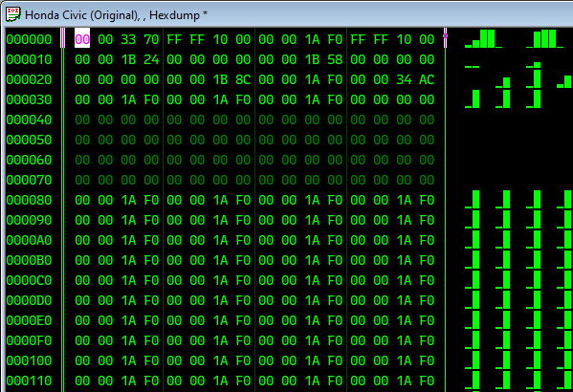The width and height of the screenshot is (573, 392).
Task: Select byte 33 in row 000000
Action: pyautogui.click(x=128, y=39)
